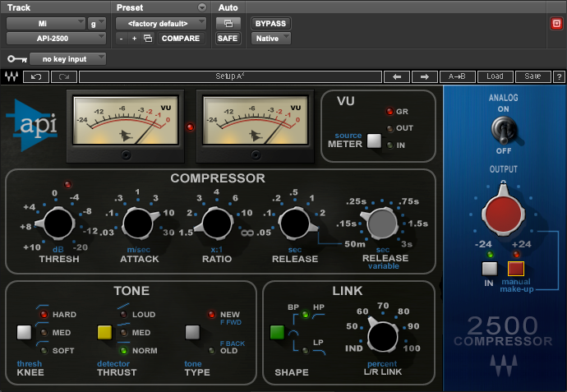Click the RELEASE sec knob
The width and height of the screenshot is (567, 392).
point(296,224)
